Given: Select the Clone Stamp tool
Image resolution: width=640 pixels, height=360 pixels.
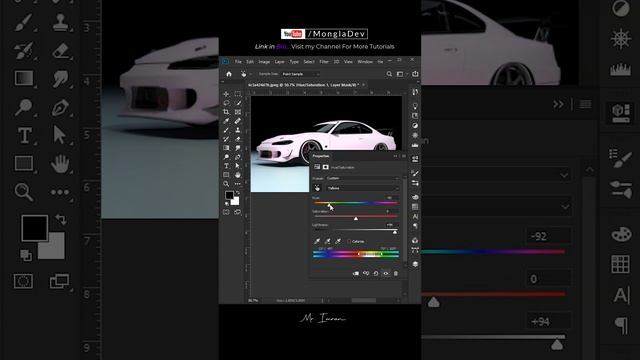Looking at the screenshot, I should 238,130.
